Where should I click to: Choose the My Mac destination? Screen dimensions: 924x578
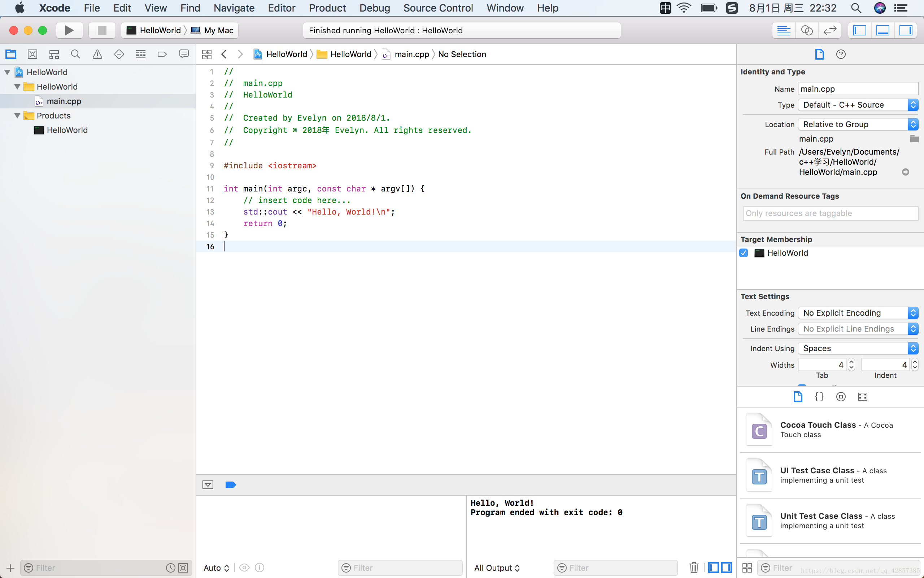(x=212, y=30)
